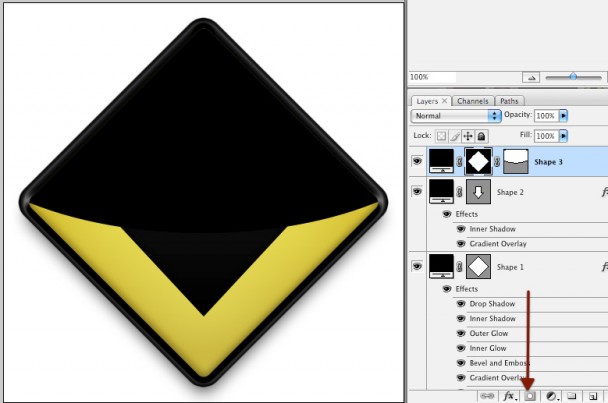Click the create new layer icon

pyautogui.click(x=593, y=396)
